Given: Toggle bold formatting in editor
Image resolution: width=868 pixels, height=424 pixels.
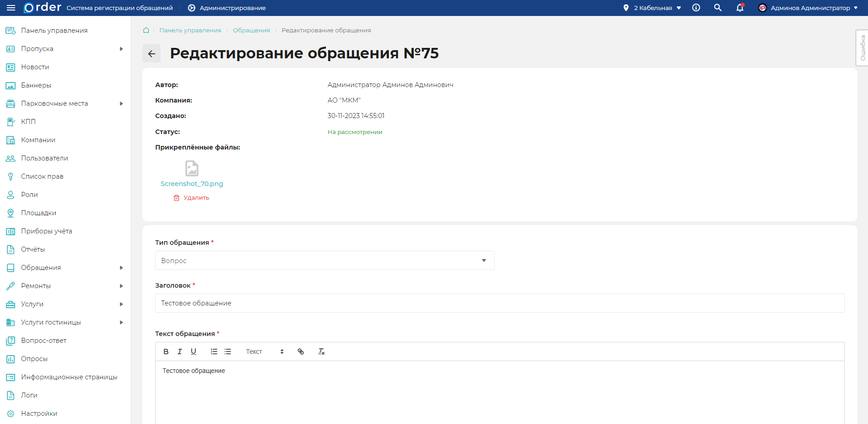Looking at the screenshot, I should pyautogui.click(x=166, y=352).
